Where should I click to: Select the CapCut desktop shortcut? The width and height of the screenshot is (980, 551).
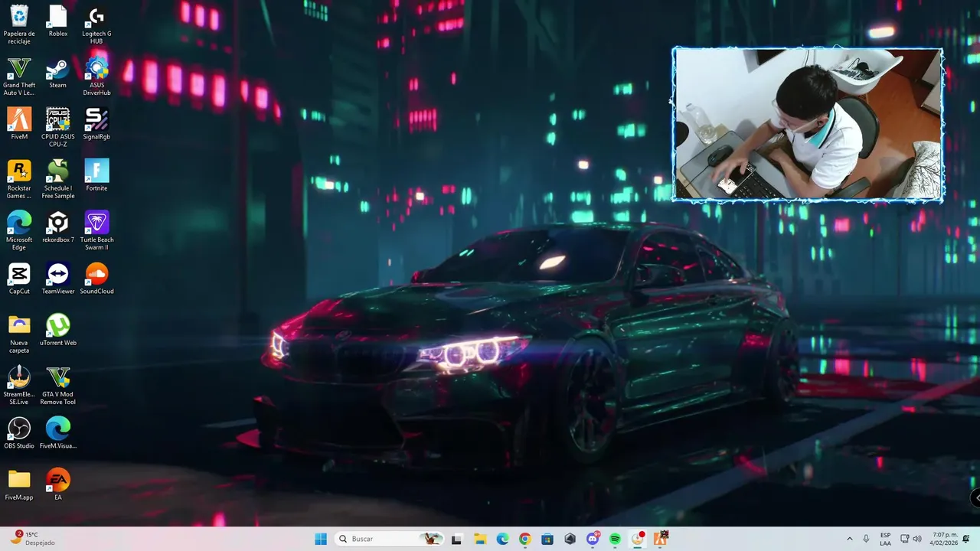(19, 279)
